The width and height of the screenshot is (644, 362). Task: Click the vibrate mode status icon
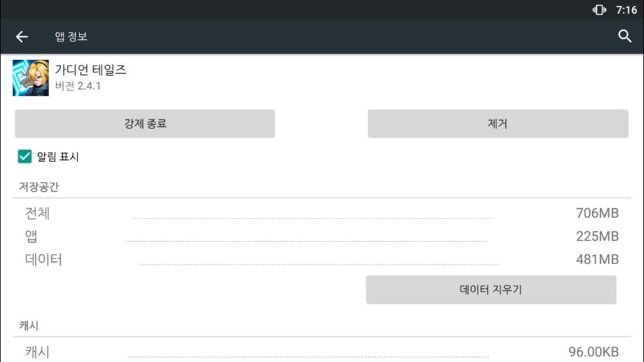pyautogui.click(x=599, y=9)
